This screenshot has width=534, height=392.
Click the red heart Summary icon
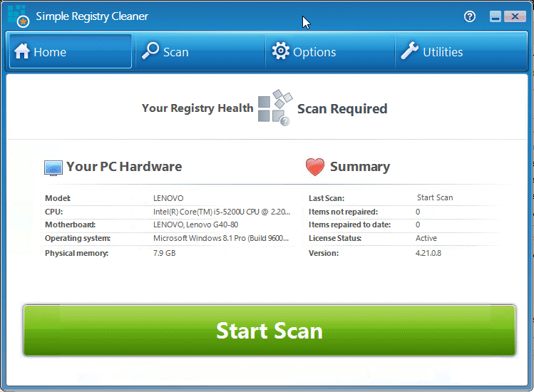click(315, 167)
